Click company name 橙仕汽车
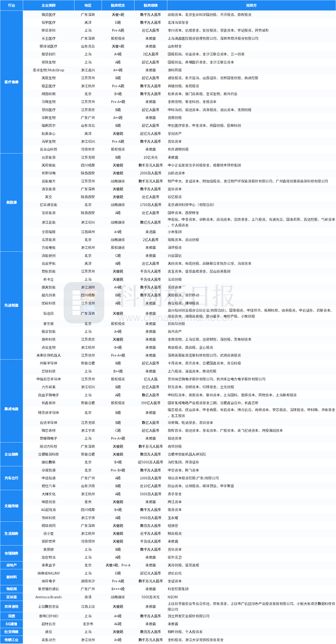 tap(49, 486)
